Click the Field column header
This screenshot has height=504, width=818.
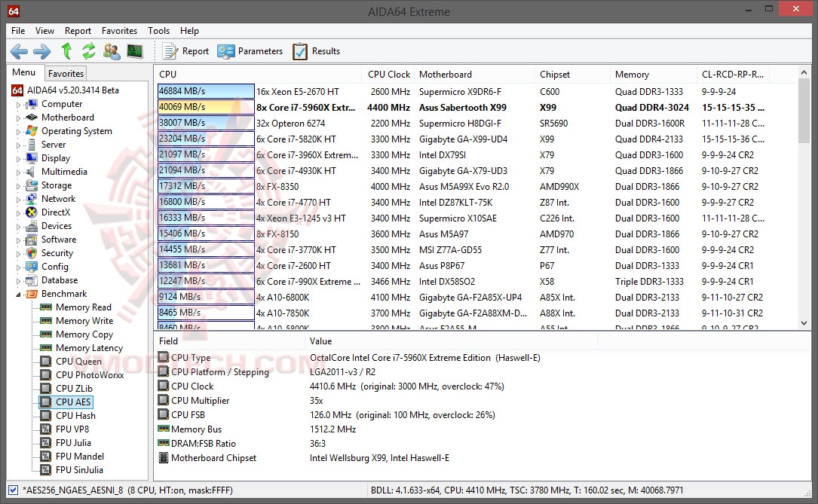tap(229, 341)
